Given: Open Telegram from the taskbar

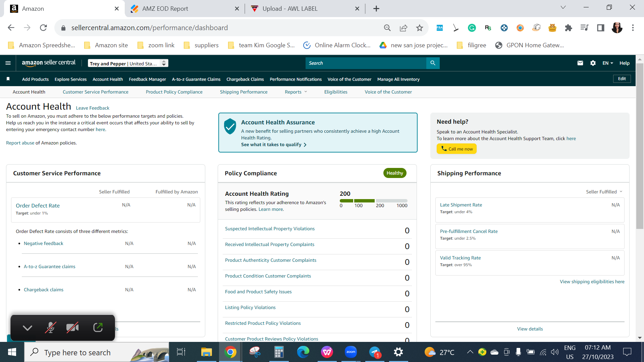Looking at the screenshot, I should click(375, 352).
